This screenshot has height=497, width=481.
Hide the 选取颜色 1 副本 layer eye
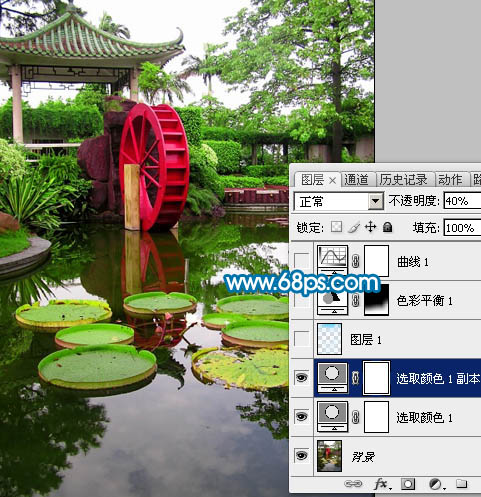click(302, 378)
